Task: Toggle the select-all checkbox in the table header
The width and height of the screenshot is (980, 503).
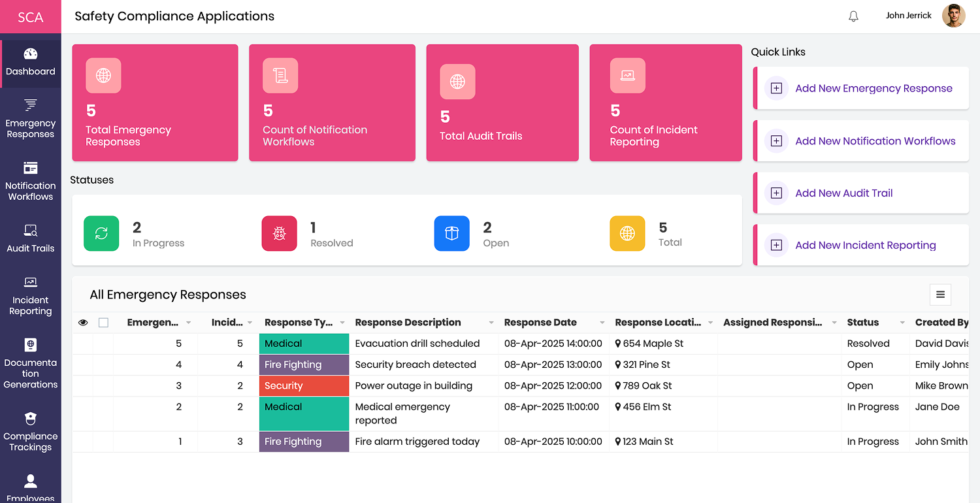Action: tap(103, 322)
